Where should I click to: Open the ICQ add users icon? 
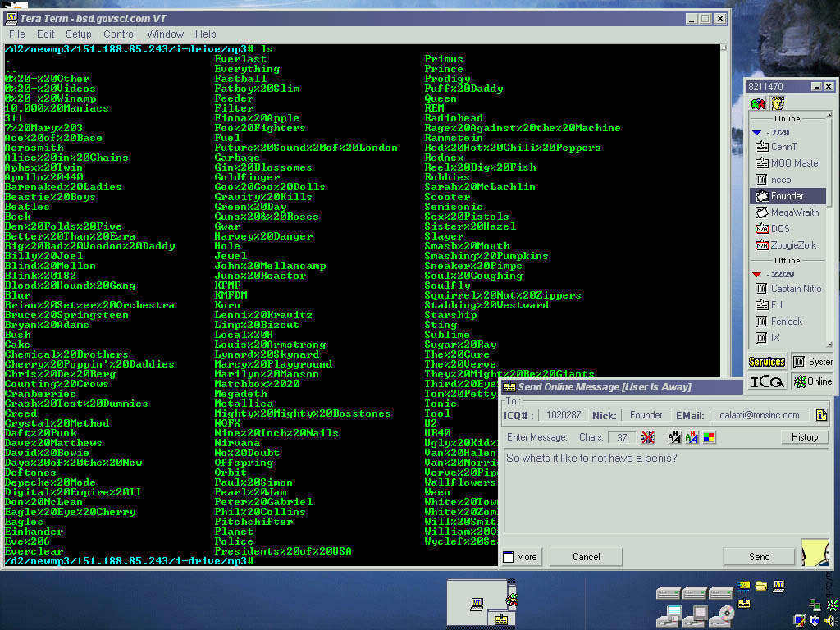click(x=758, y=103)
